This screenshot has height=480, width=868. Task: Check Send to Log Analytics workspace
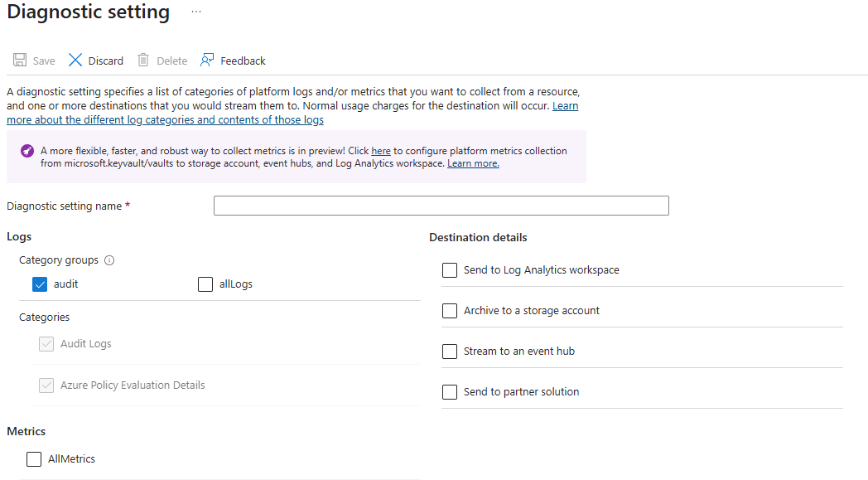[x=449, y=269]
